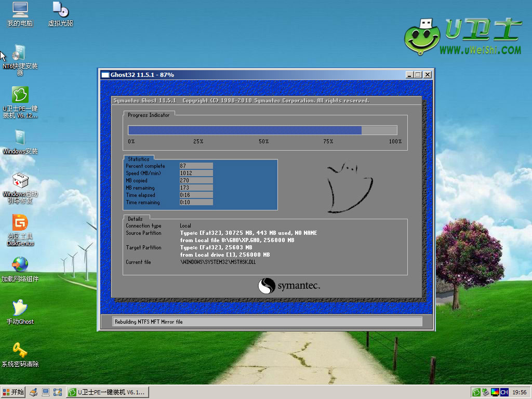Screen dimensions: 532x399
Task: Run the 系统密码清除 password removal tool
Action: [19, 354]
